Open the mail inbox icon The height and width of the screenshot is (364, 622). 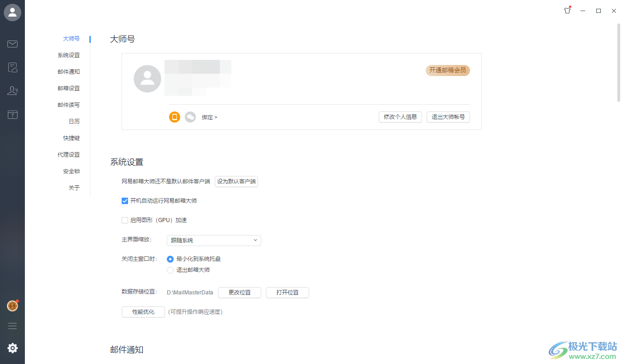coord(12,44)
